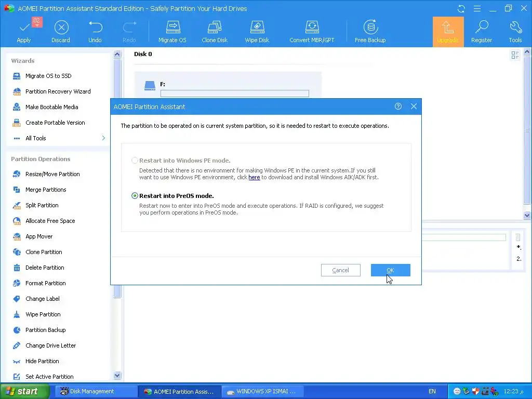Open Migrate OS from toolbar
This screenshot has width=532, height=399.
[172, 31]
